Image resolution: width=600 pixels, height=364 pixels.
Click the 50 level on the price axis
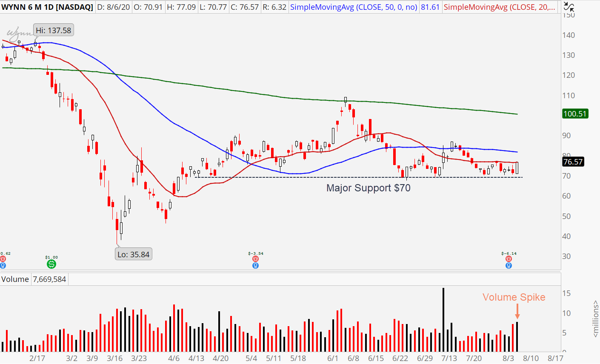point(566,216)
